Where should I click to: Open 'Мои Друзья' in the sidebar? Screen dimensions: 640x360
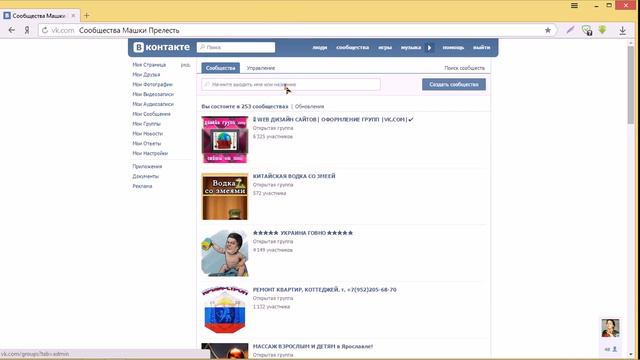pyautogui.click(x=146, y=75)
